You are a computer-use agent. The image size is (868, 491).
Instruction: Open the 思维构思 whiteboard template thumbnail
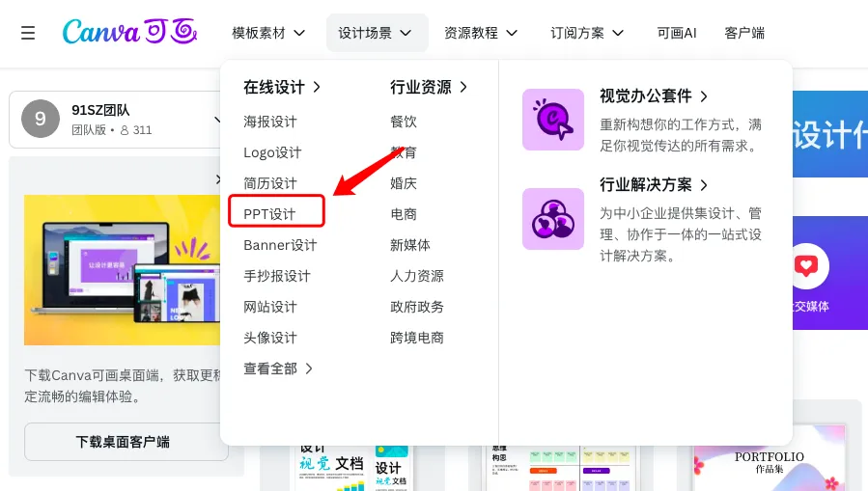pyautogui.click(x=560, y=468)
